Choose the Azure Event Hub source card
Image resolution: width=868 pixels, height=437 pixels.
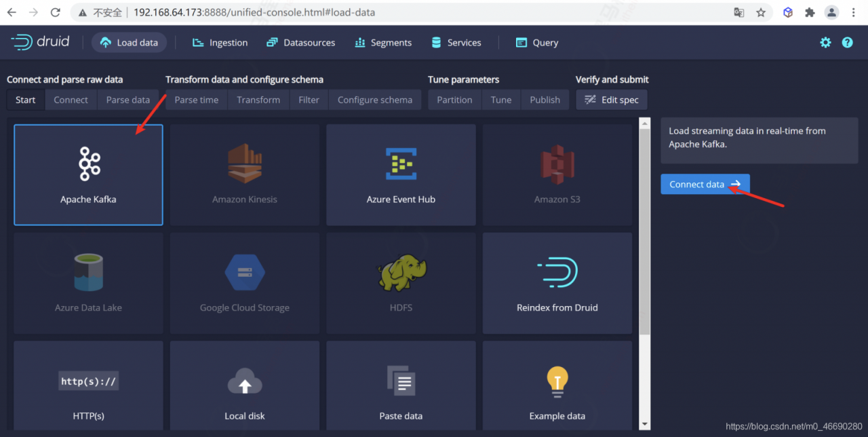[x=401, y=175]
